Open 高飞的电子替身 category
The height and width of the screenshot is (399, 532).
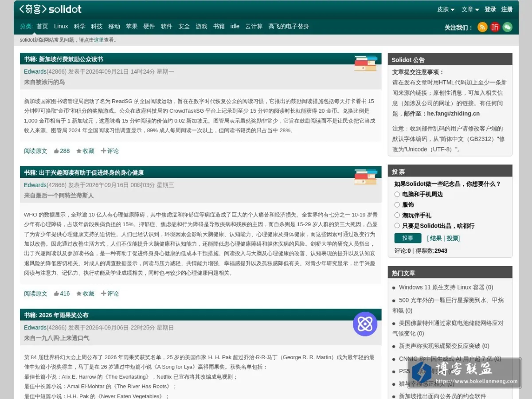click(289, 26)
